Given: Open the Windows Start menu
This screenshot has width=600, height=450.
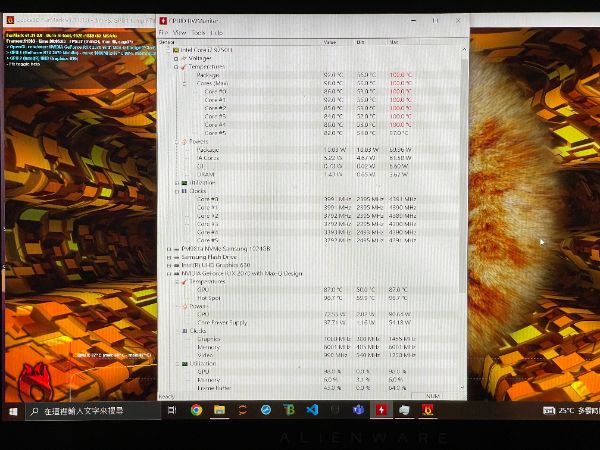Looking at the screenshot, I should pos(13,411).
